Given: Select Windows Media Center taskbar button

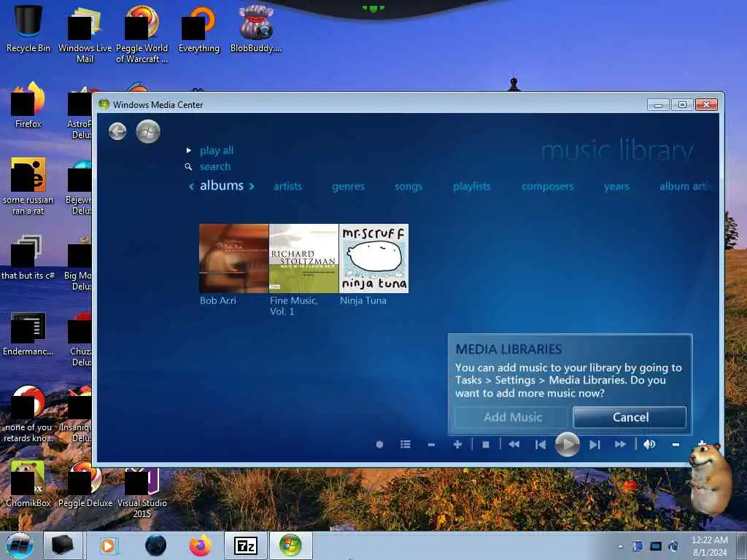Looking at the screenshot, I should (x=290, y=545).
